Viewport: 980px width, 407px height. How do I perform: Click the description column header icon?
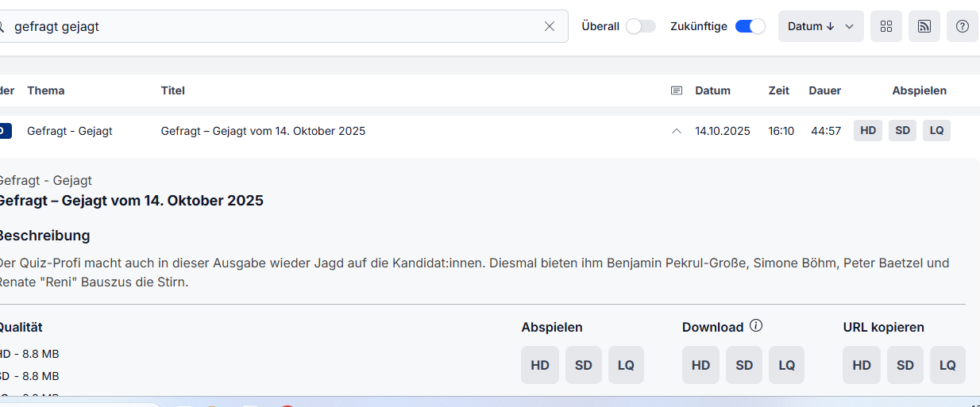(677, 90)
